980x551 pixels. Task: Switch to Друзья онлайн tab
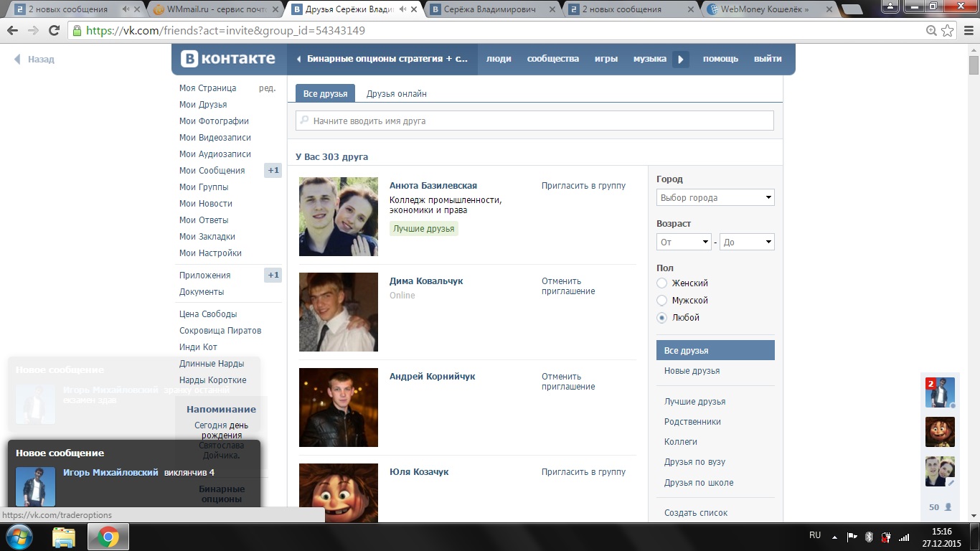[397, 94]
